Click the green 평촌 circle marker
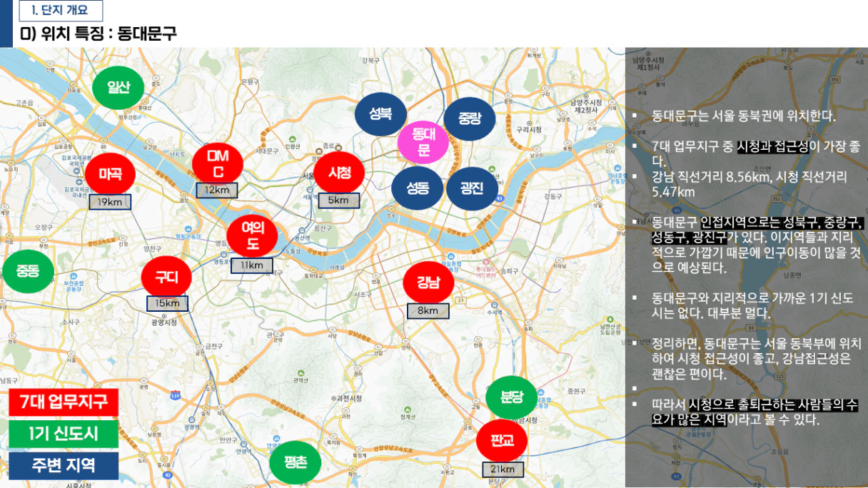Viewport: 868px width, 488px height. point(296,462)
